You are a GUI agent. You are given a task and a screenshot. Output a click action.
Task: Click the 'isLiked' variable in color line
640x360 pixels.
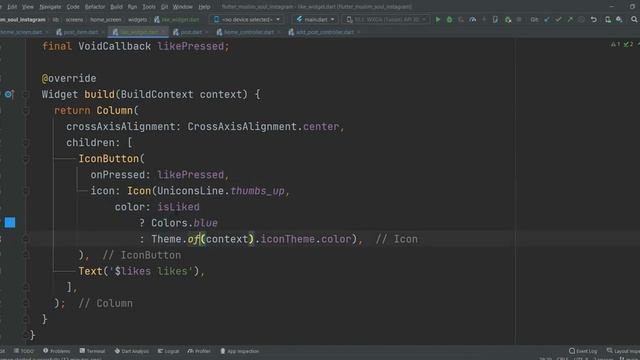pos(178,207)
